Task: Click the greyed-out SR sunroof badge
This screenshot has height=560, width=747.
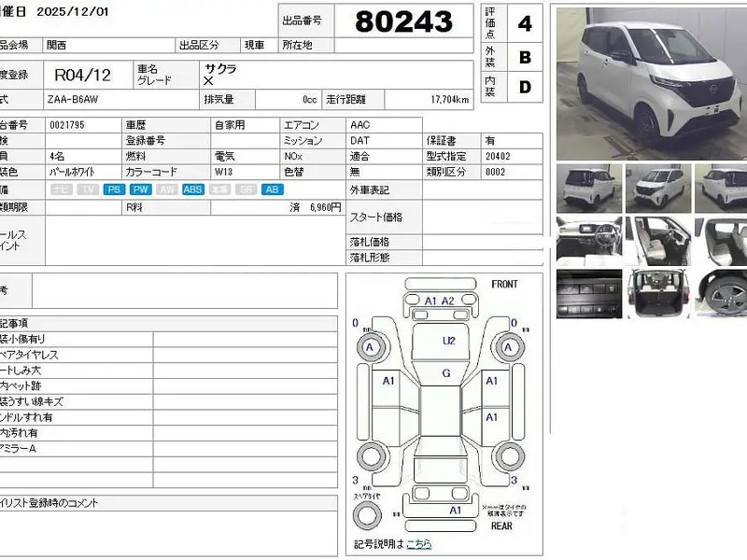Action: coord(247,189)
